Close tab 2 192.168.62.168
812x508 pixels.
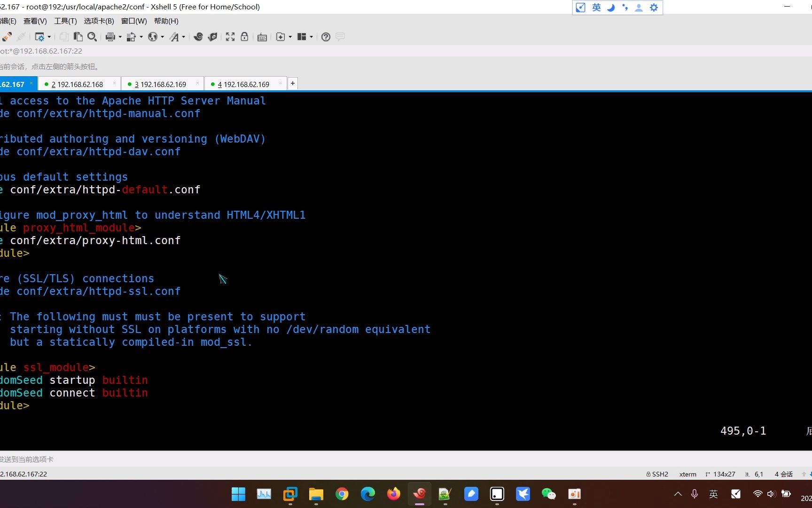pyautogui.click(x=114, y=84)
